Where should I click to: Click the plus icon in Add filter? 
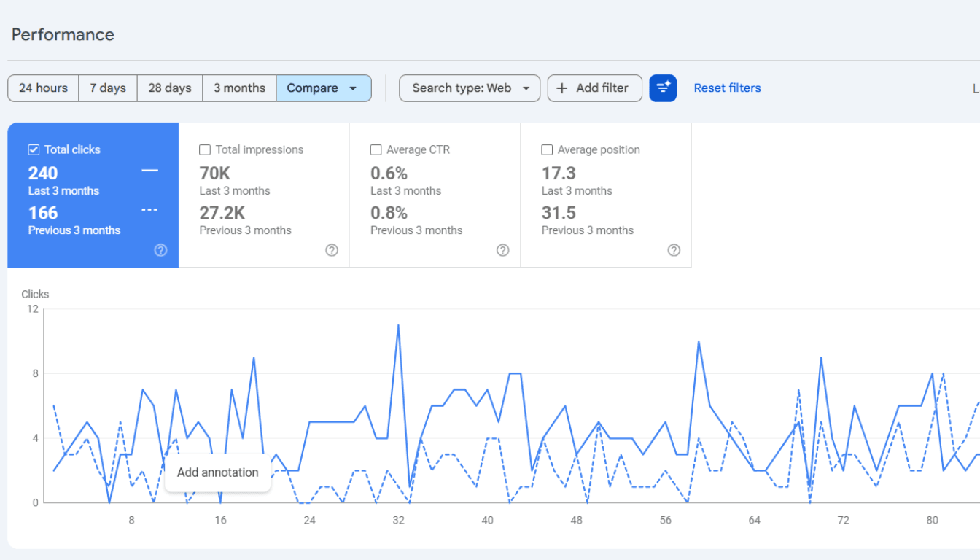click(562, 88)
